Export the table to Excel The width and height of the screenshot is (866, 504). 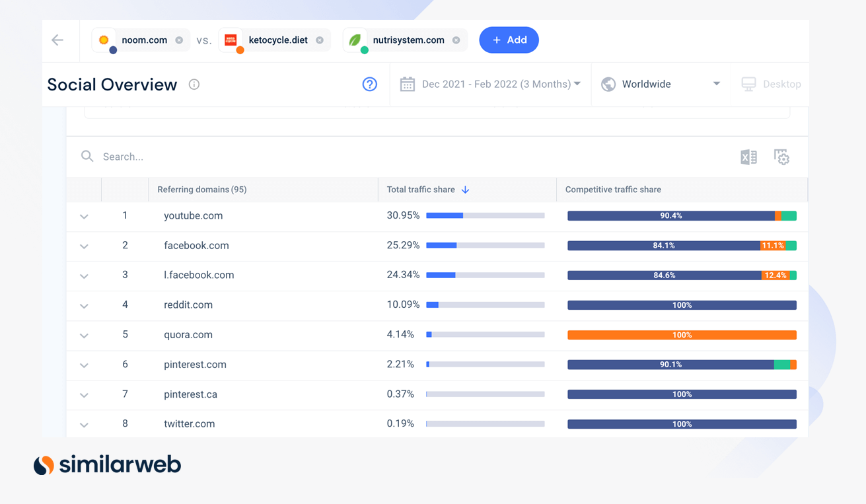[x=748, y=157]
